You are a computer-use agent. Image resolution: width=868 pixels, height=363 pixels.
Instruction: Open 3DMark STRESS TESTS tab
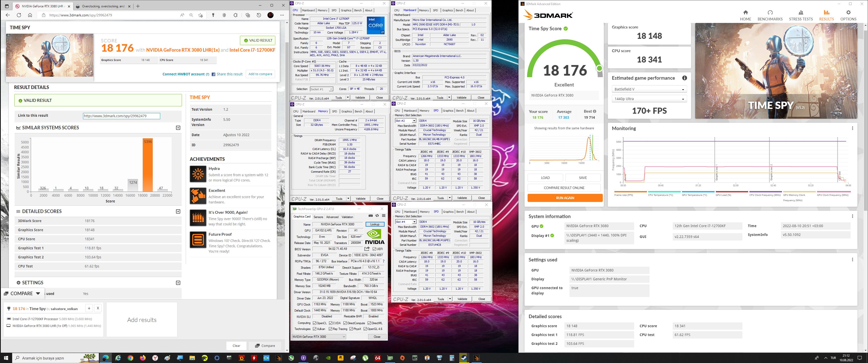(801, 15)
